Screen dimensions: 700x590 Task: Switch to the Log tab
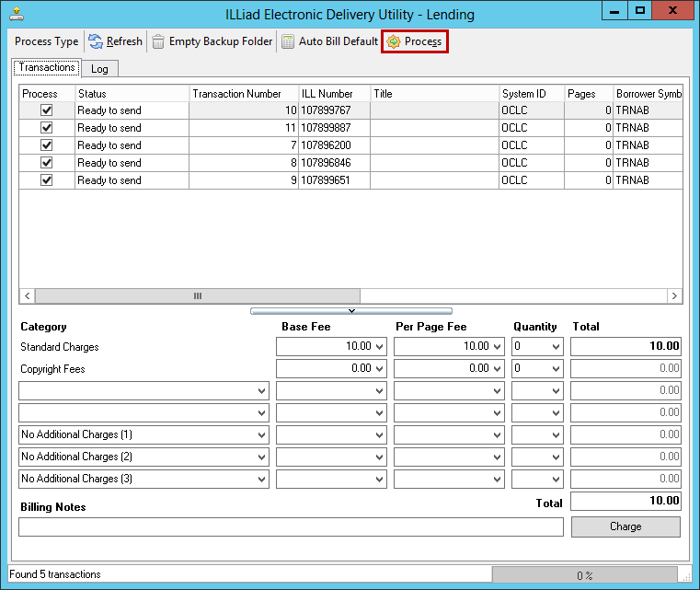[99, 69]
